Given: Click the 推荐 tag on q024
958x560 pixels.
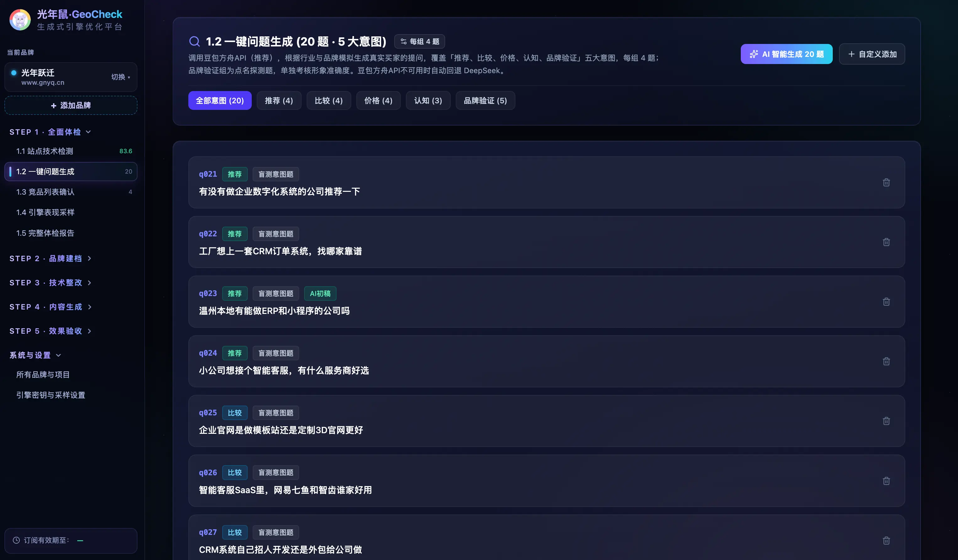Looking at the screenshot, I should pos(234,353).
